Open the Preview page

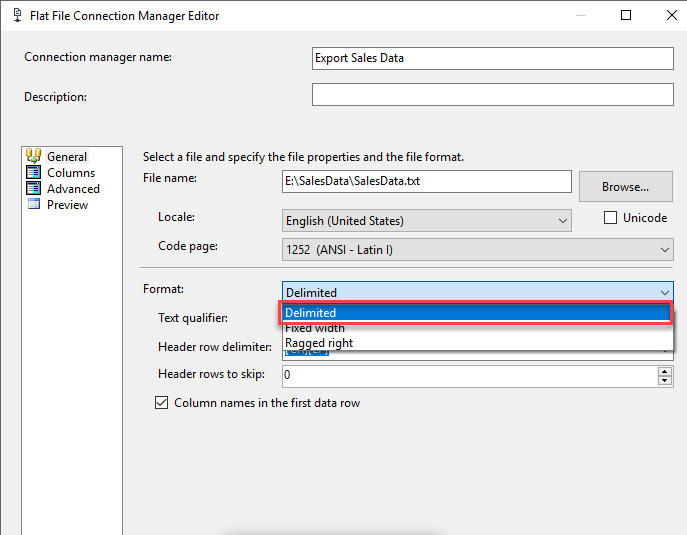67,205
